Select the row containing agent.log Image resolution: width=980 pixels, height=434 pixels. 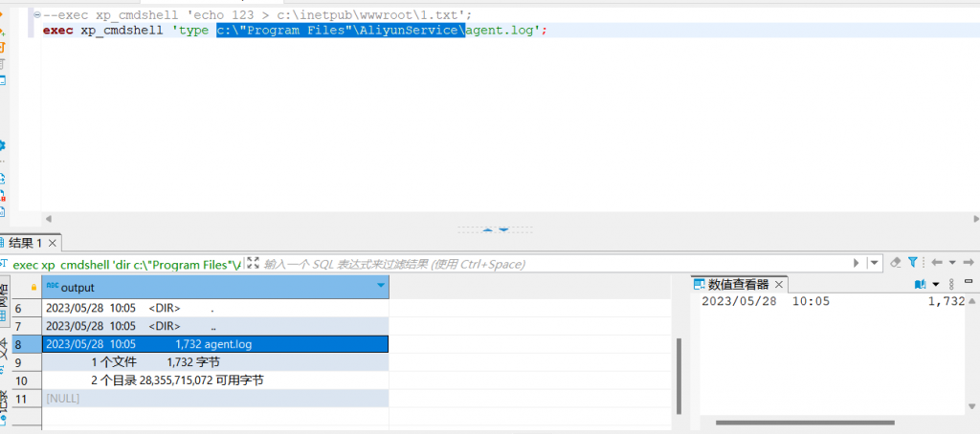[x=214, y=344]
